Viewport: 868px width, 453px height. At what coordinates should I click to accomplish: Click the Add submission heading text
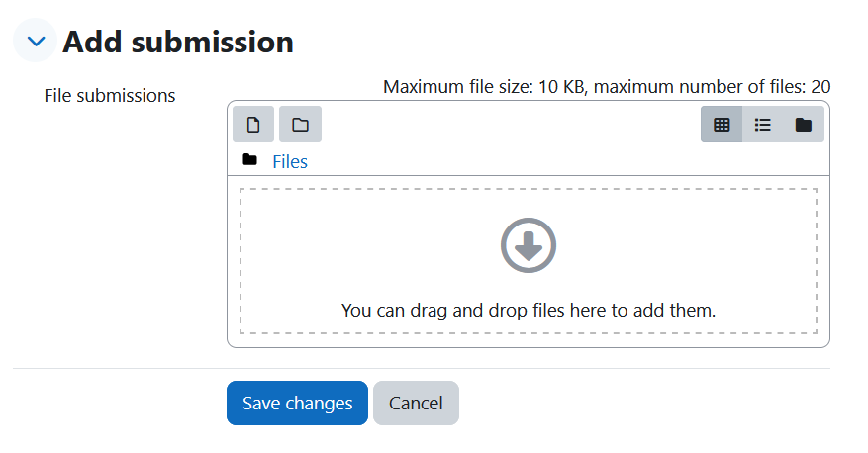tap(178, 42)
